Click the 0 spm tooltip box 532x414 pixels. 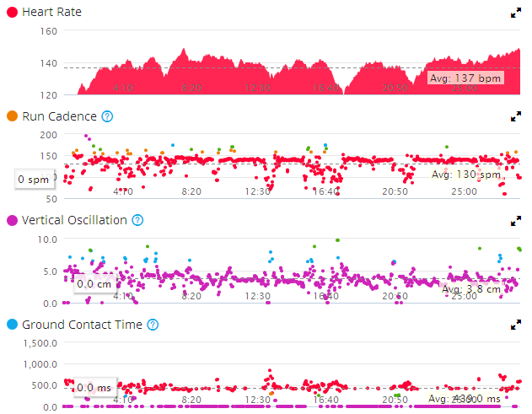tap(34, 179)
